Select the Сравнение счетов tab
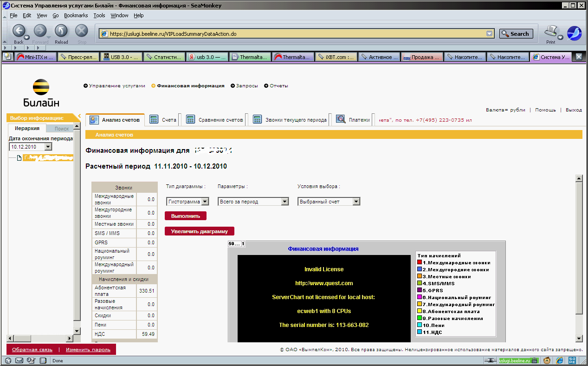588x366 pixels. [214, 119]
